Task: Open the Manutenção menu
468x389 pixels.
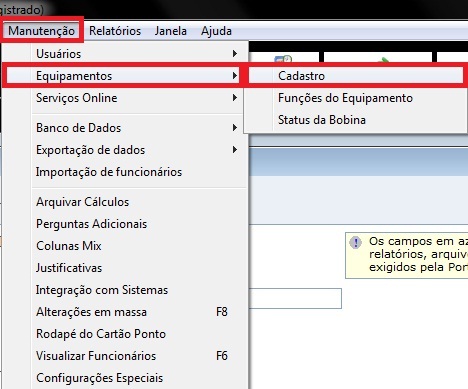Action: [41, 31]
